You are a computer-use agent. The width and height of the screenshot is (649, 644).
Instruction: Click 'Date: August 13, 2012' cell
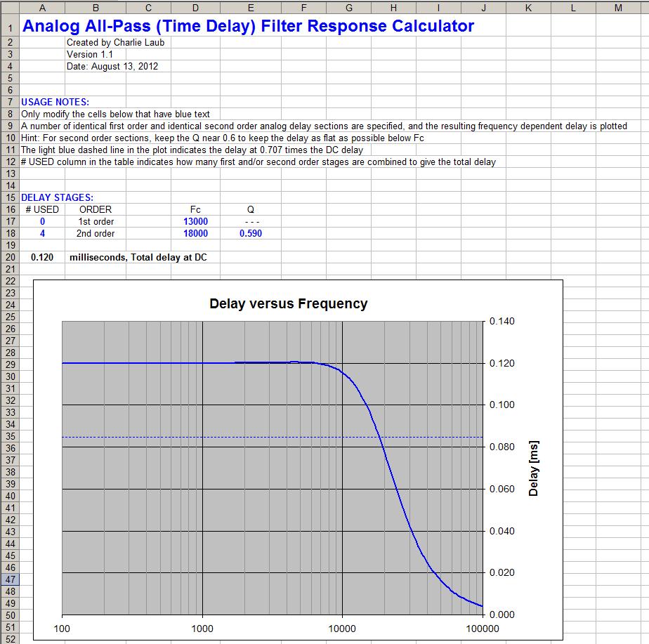112,67
